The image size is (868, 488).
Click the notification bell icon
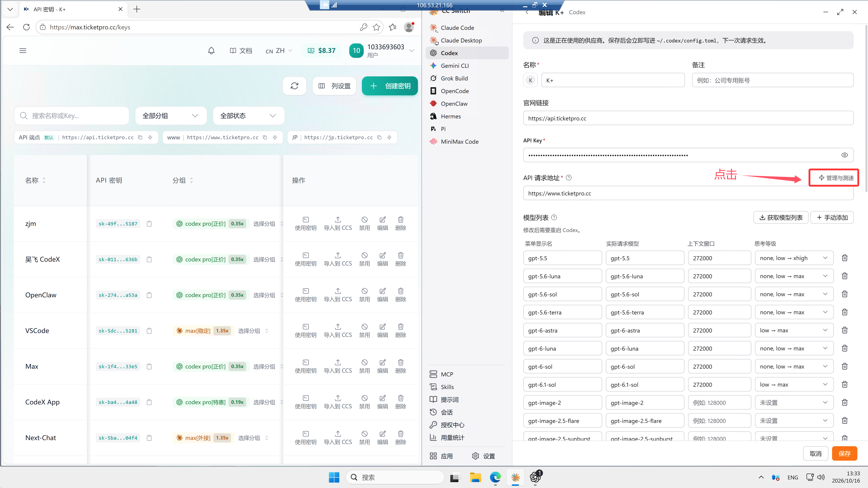tap(211, 51)
